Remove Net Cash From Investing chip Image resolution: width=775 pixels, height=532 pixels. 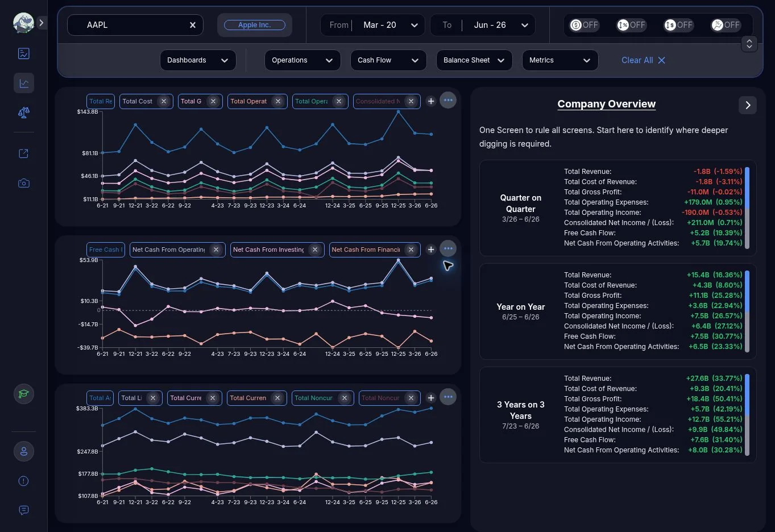[315, 250]
